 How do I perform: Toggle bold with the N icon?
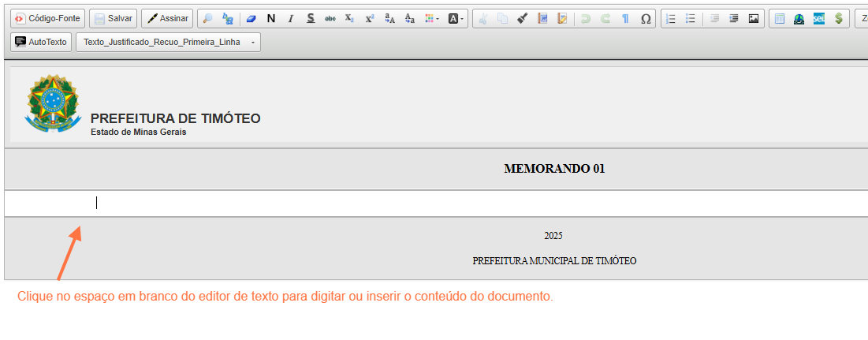(x=270, y=18)
